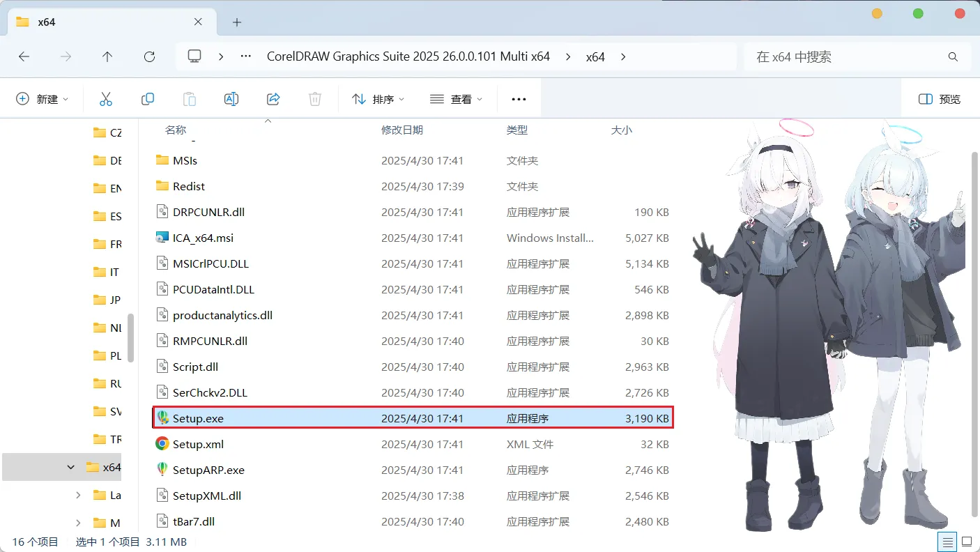Screen dimensions: 980x552
Task: Expand the M folder tree node
Action: (x=78, y=523)
